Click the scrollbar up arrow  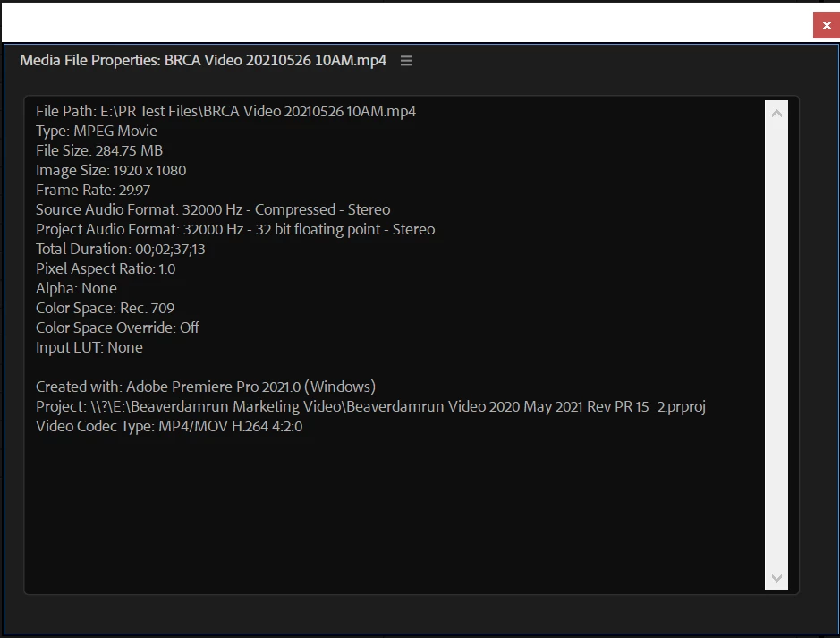pyautogui.click(x=776, y=114)
